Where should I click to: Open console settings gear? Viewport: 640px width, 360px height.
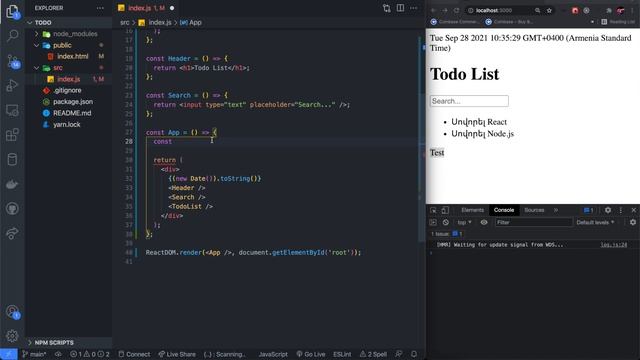point(633,222)
